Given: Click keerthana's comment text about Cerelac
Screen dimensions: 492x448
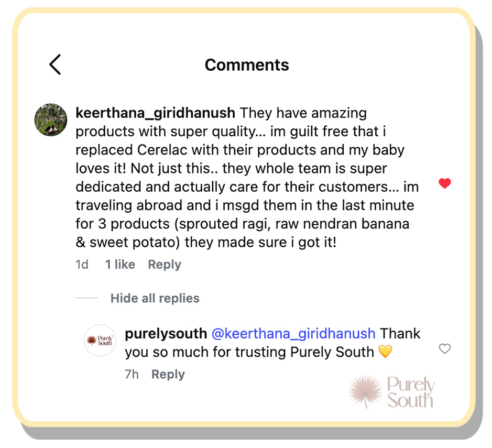Looking at the screenshot, I should click(x=239, y=150).
